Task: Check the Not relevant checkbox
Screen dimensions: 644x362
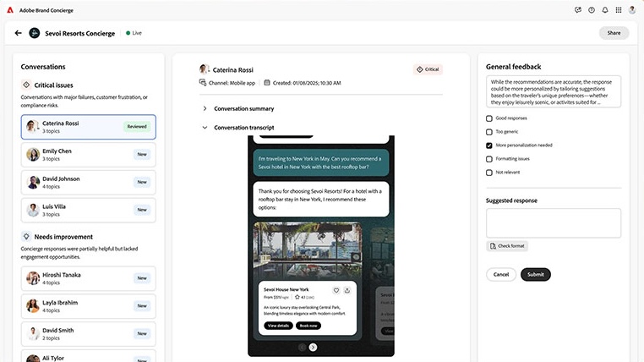Action: 489,173
